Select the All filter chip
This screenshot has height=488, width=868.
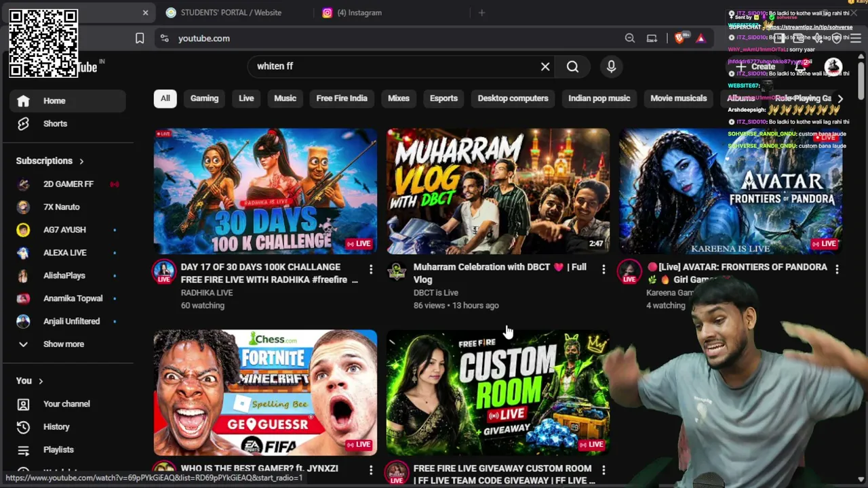[165, 98]
